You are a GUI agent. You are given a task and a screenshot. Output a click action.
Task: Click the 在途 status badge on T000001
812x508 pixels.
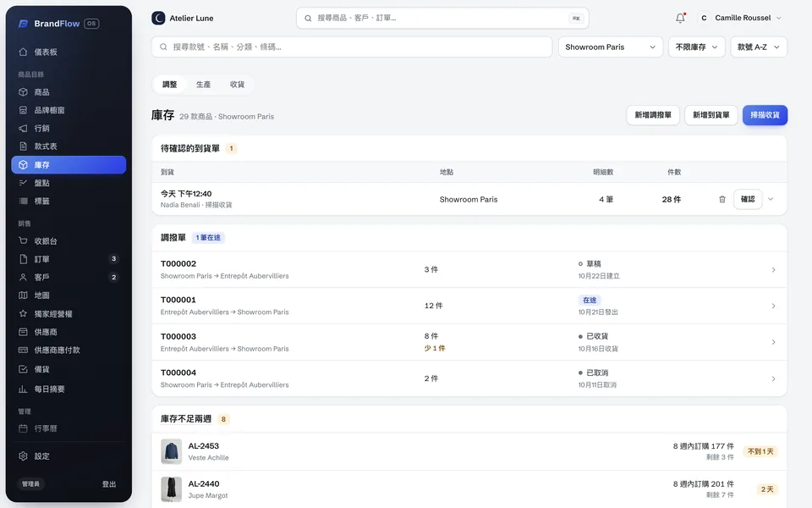click(590, 300)
